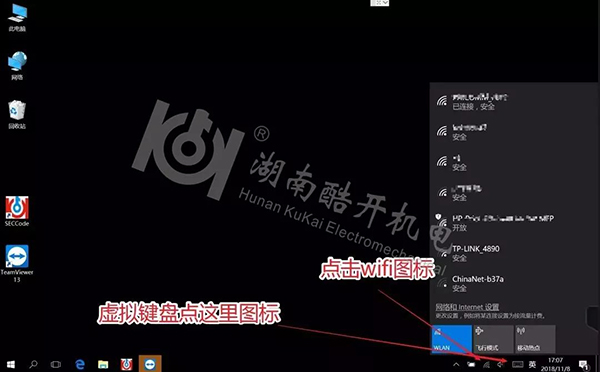The width and height of the screenshot is (600, 372).
Task: Select the connected WiFi network entry
Action: [x=514, y=101]
